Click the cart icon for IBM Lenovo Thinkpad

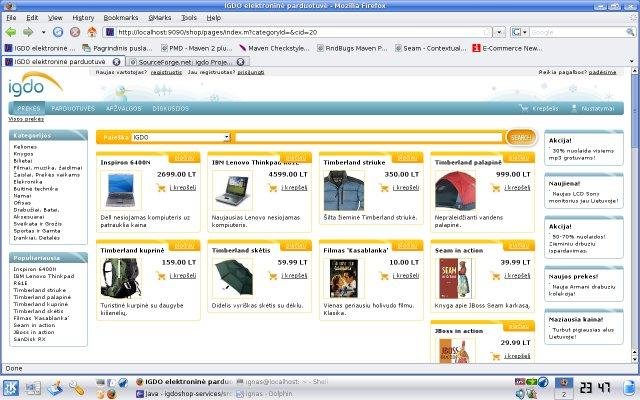point(272,188)
